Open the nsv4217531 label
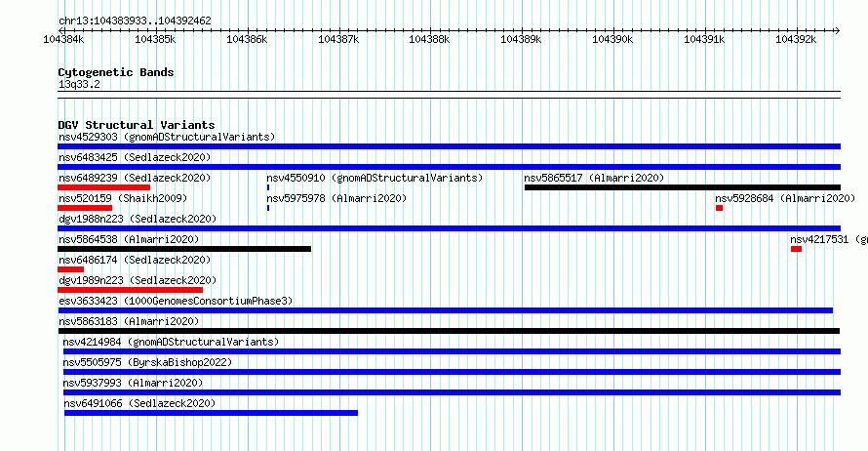The width and height of the screenshot is (868, 451). coord(829,239)
